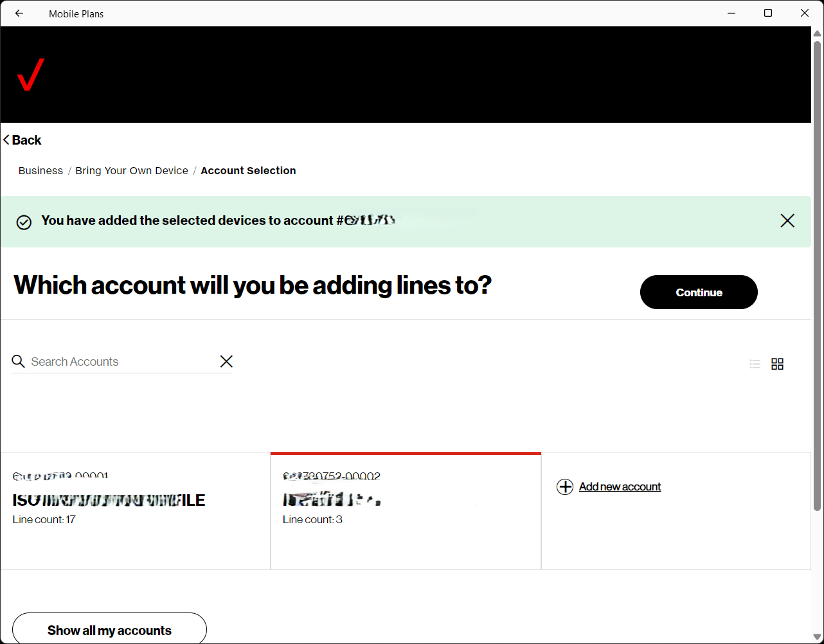The image size is (824, 644).
Task: Click the Verizon checkmark logo
Action: point(30,75)
